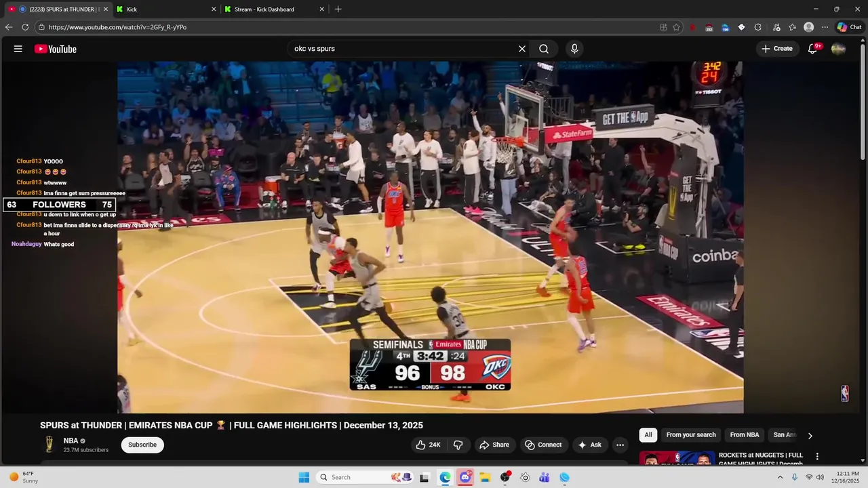
Task: Open the YouTube account avatar menu
Action: tap(838, 49)
